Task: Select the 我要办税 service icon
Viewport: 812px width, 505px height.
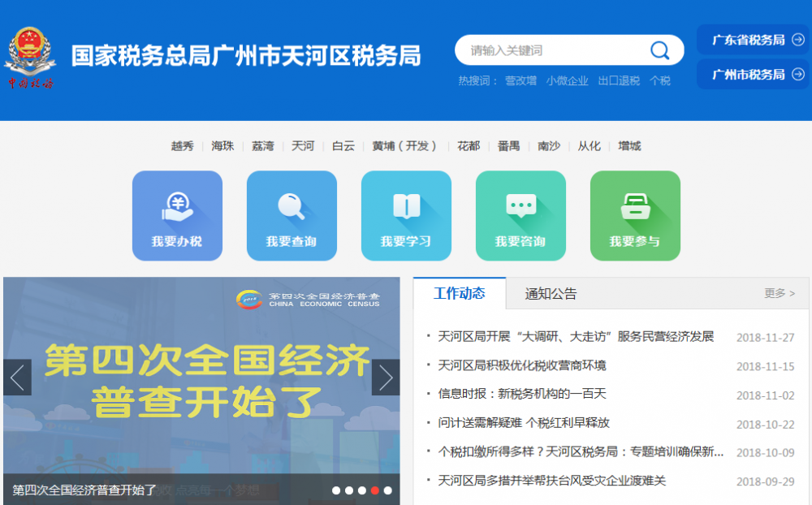Action: (x=177, y=215)
